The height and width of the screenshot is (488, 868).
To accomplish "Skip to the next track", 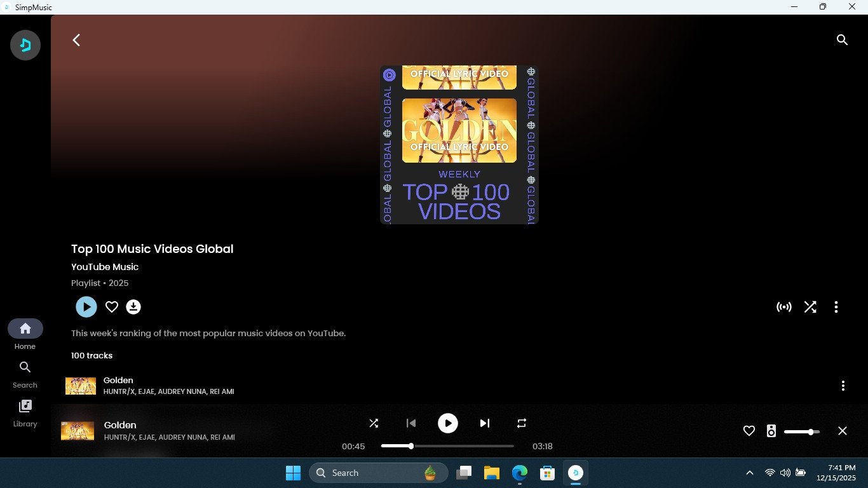I will coord(485,423).
